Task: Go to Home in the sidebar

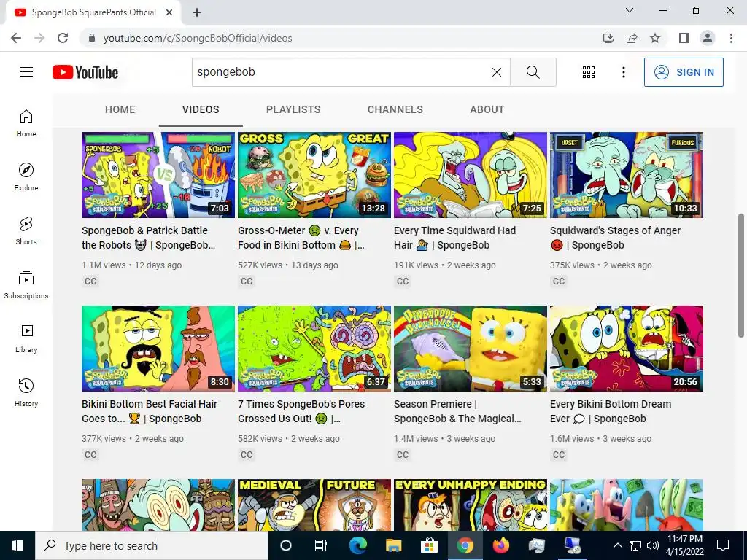Action: coord(26,122)
